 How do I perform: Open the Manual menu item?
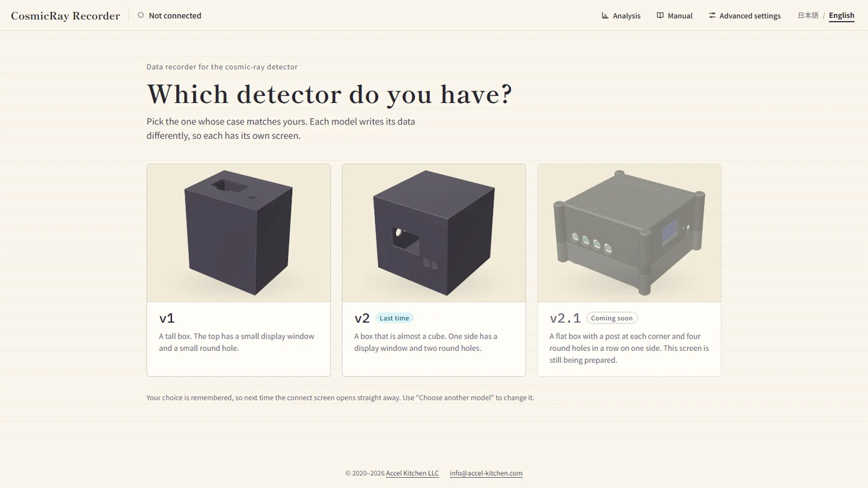(x=674, y=15)
